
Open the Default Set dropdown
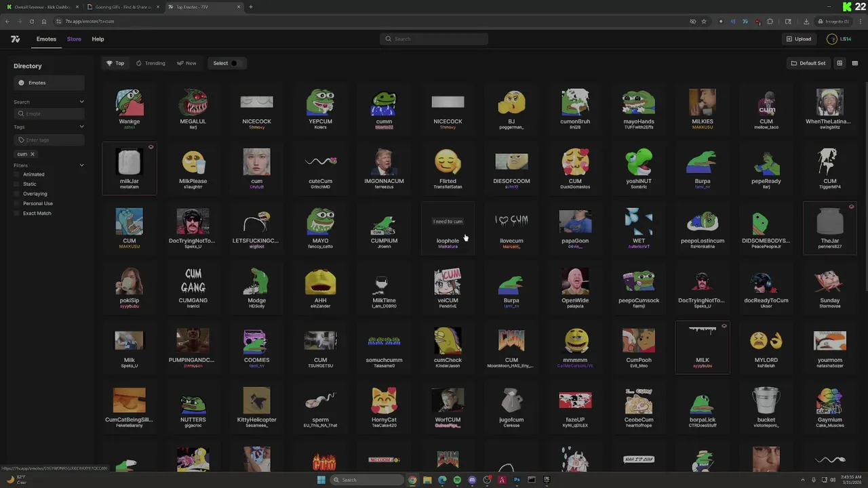pyautogui.click(x=808, y=63)
